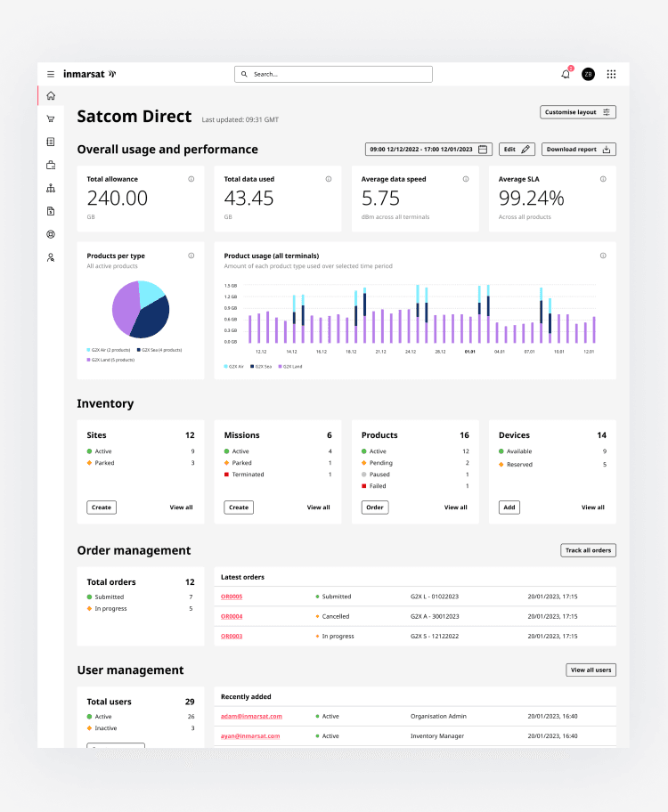
Task: Show info for Average SLA card
Action: pyautogui.click(x=603, y=179)
